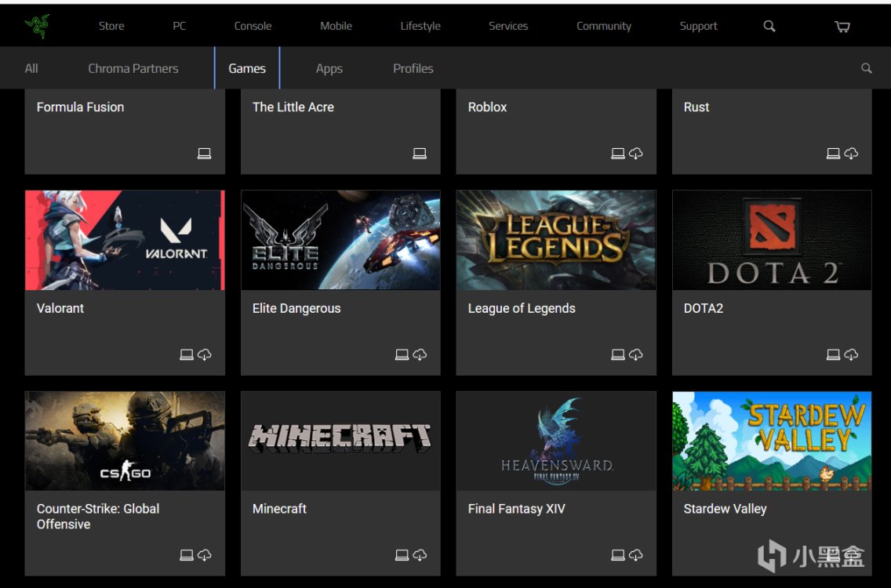This screenshot has width=891, height=588.
Task: Click the laptop icon on Formula Fusion card
Action: click(x=204, y=154)
